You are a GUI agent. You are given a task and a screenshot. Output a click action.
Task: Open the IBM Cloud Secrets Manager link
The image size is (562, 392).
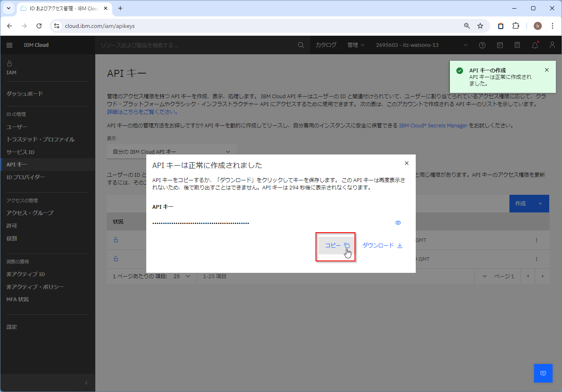coord(433,126)
